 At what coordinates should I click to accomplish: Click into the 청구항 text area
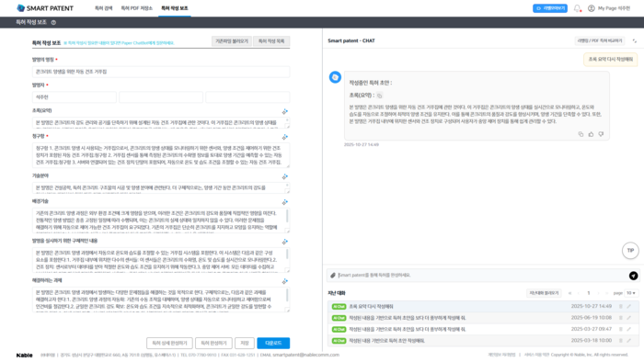tap(161, 155)
